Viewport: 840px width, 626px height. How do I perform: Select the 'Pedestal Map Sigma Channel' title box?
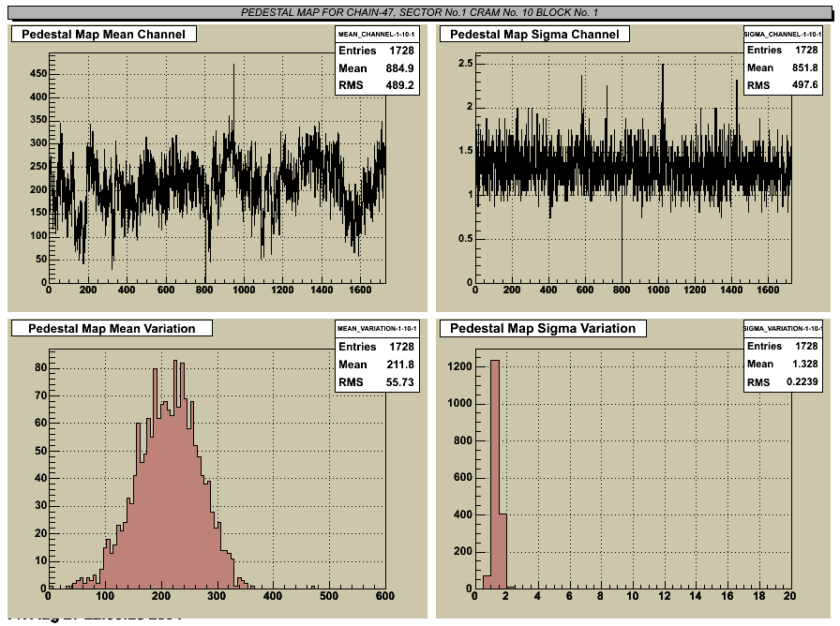[x=534, y=35]
